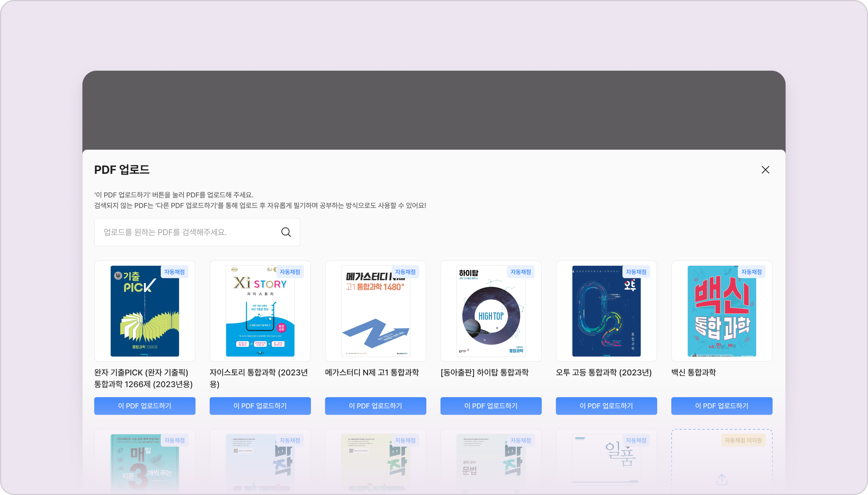Open the 메가스터디 N제 cover thumbnail

(x=375, y=311)
